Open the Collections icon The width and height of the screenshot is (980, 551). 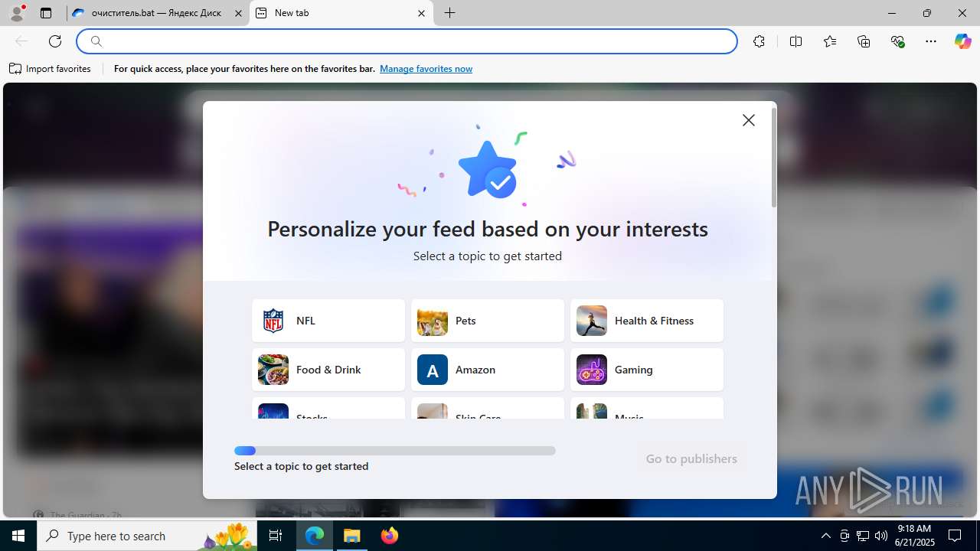864,41
